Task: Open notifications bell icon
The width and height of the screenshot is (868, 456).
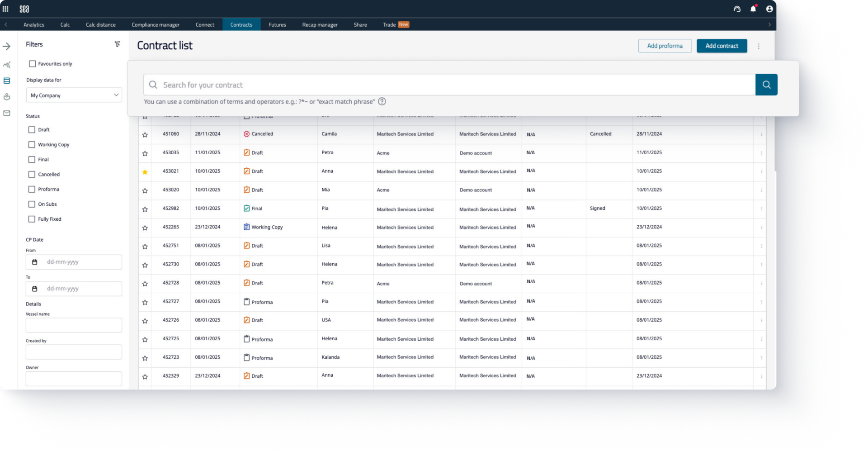Action: pos(753,9)
